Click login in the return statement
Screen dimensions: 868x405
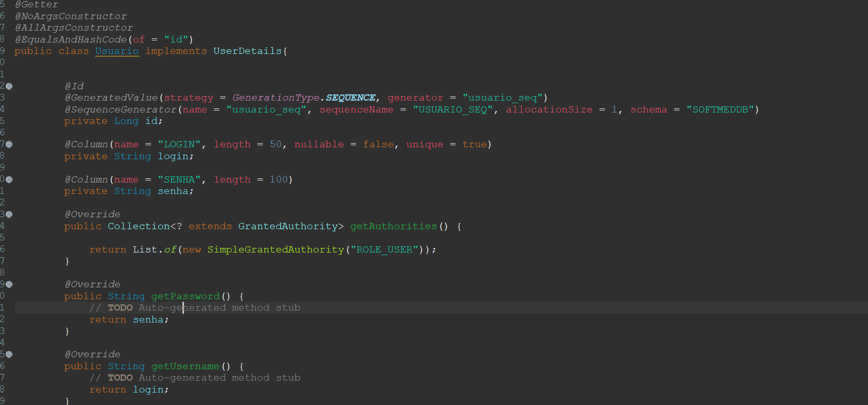(148, 389)
